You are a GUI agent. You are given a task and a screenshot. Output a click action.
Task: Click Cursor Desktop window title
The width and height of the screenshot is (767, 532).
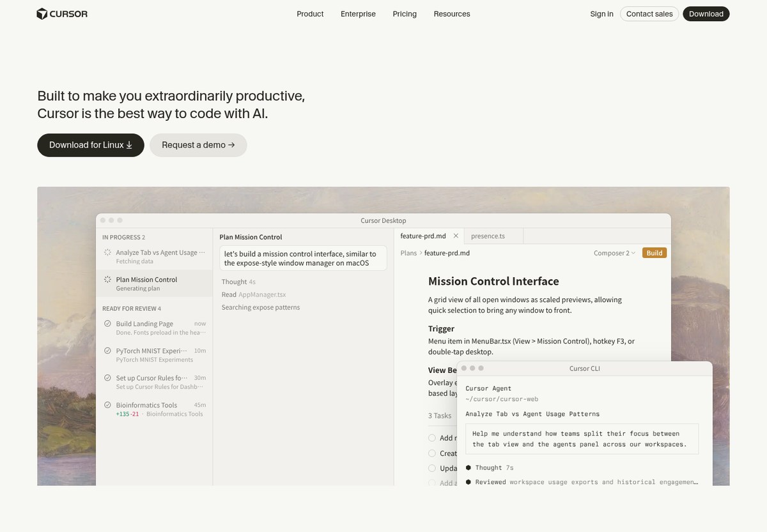click(383, 220)
